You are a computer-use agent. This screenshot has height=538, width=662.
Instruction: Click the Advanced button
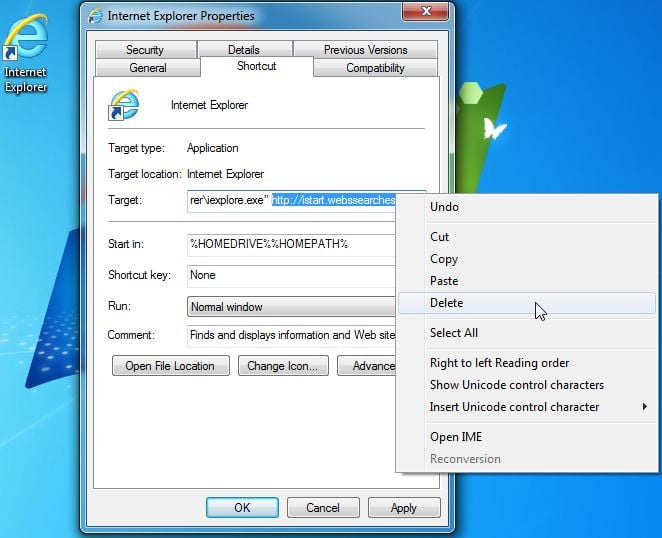click(x=366, y=366)
